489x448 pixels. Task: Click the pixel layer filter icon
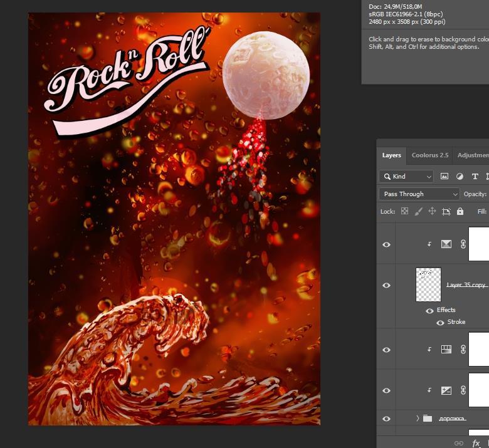click(x=444, y=177)
